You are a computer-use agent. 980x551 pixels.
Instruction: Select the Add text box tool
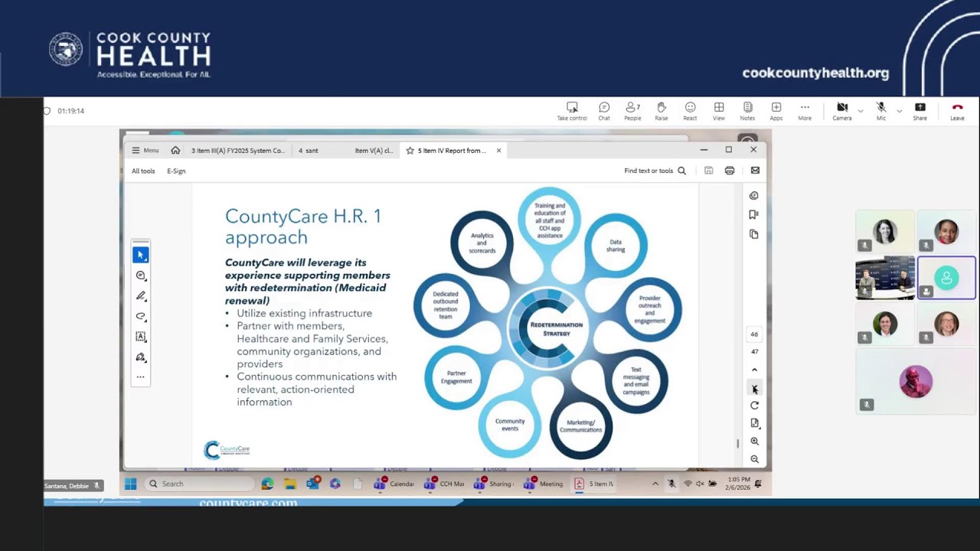tap(140, 337)
